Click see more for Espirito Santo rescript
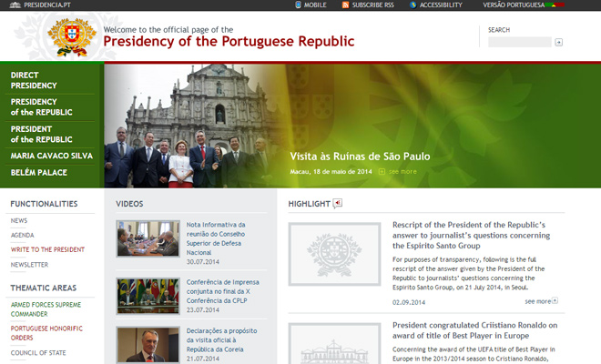Image resolution: width=601 pixels, height=364 pixels. tap(538, 301)
